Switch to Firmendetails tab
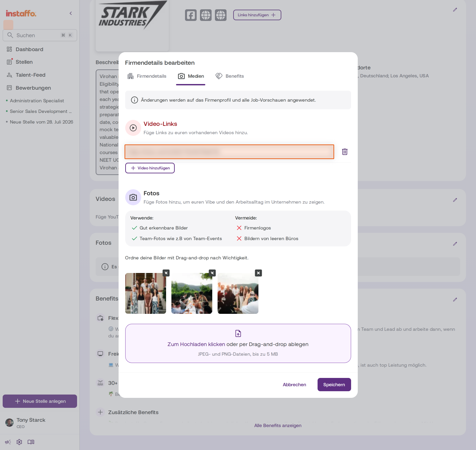This screenshot has height=450, width=476. [147, 76]
